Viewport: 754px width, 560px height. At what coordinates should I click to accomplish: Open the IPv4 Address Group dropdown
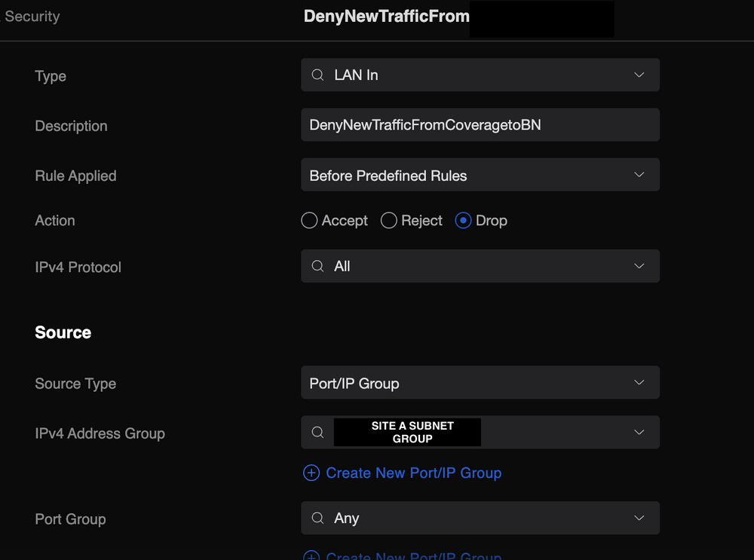tap(480, 432)
